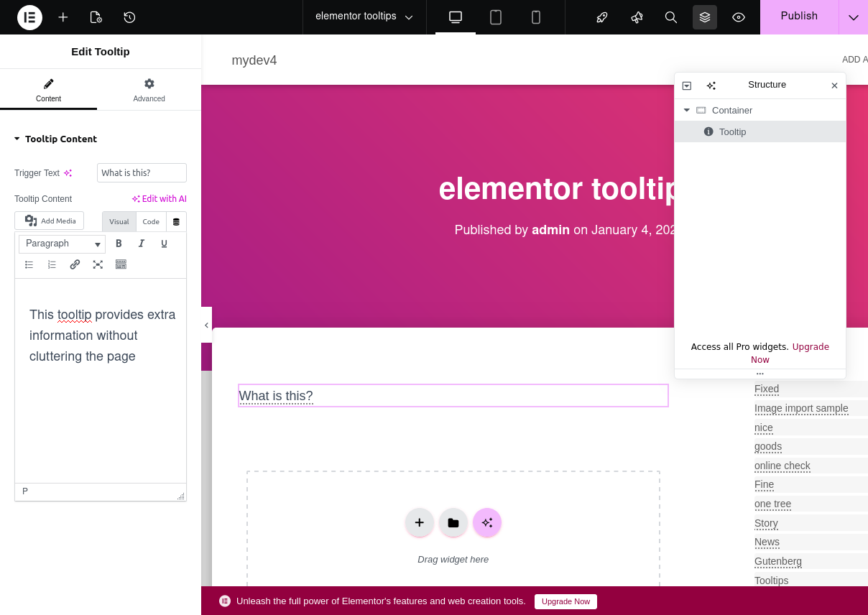Click the add template folder icon
Image resolution: width=868 pixels, height=615 pixels.
453,522
